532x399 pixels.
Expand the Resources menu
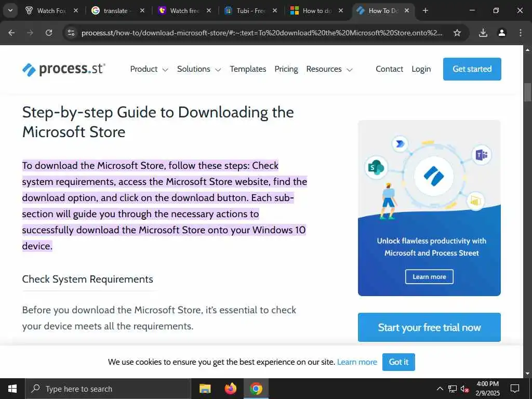329,69
